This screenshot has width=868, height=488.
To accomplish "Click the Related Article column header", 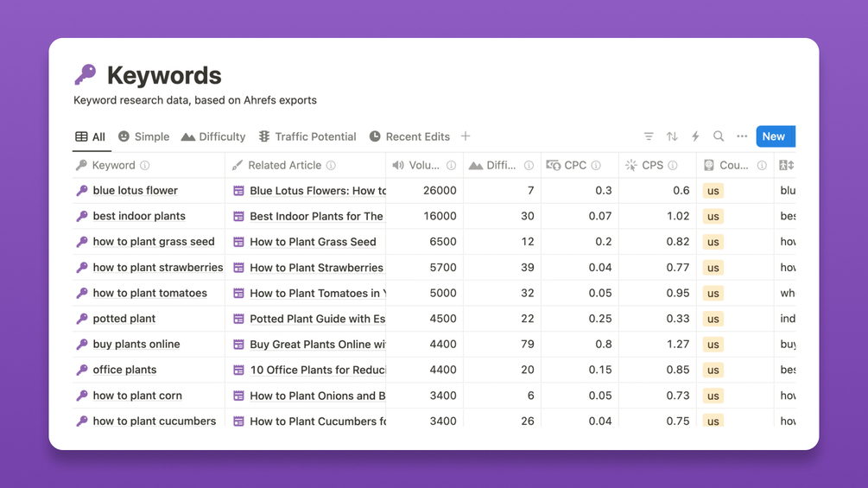I will (305, 165).
